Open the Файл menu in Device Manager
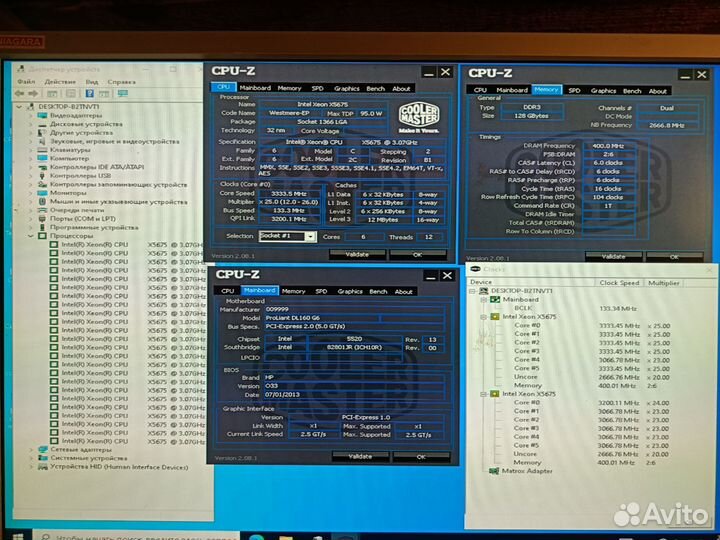Screen dimensions: 720x540 point(26,81)
